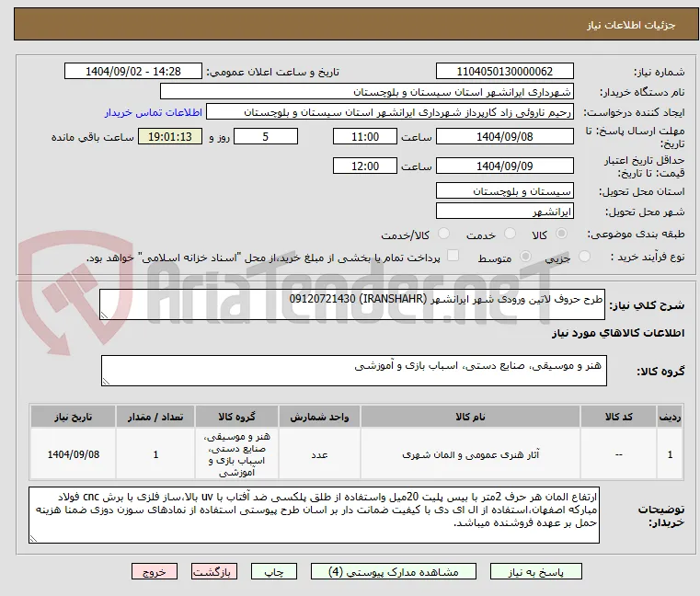The image size is (700, 596).
Task: Click the 12:00 validity hour field
Action: (365, 166)
